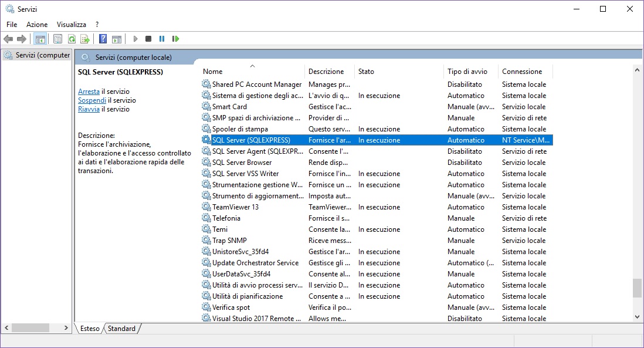This screenshot has height=348, width=644.
Task: Select gear icon of Smart Card service
Action: click(x=206, y=106)
